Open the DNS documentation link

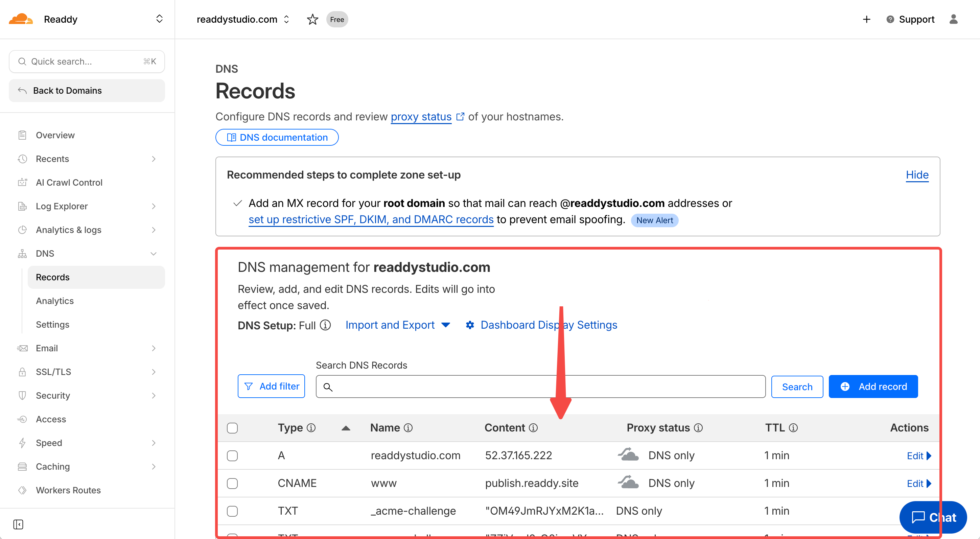277,137
